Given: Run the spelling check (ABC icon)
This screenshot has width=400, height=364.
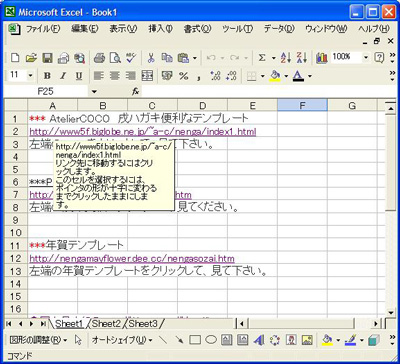Looking at the screenshot, I should pyautogui.click(x=131, y=58).
